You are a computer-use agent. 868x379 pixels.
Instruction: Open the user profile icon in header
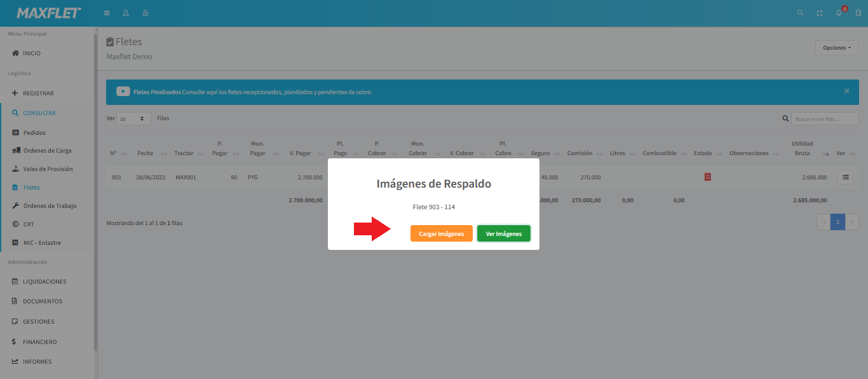(x=126, y=13)
